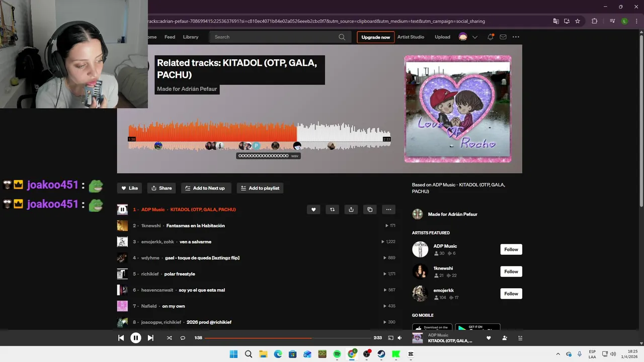Open File Explorer from the taskbar
The image size is (644, 362).
pos(263,354)
